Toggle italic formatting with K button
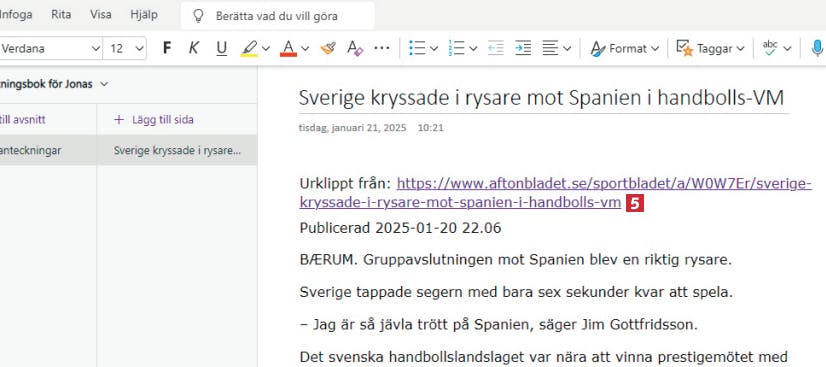This screenshot has height=367, width=826. click(194, 48)
